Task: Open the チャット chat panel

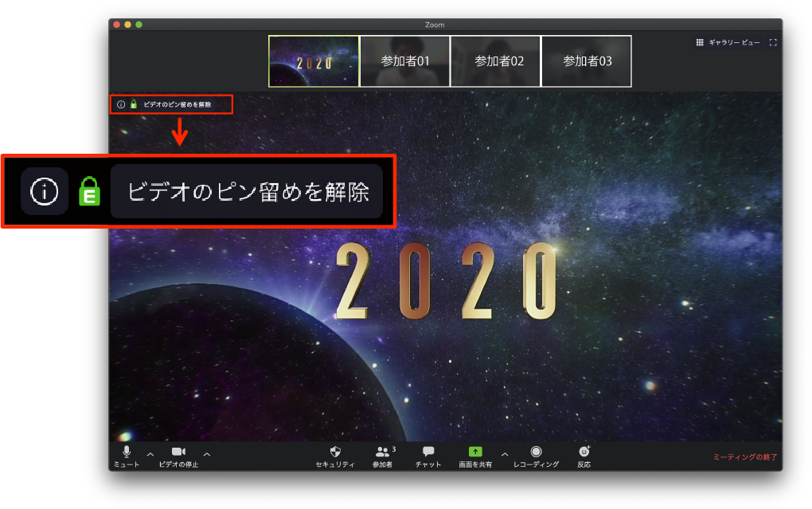Action: 428,456
